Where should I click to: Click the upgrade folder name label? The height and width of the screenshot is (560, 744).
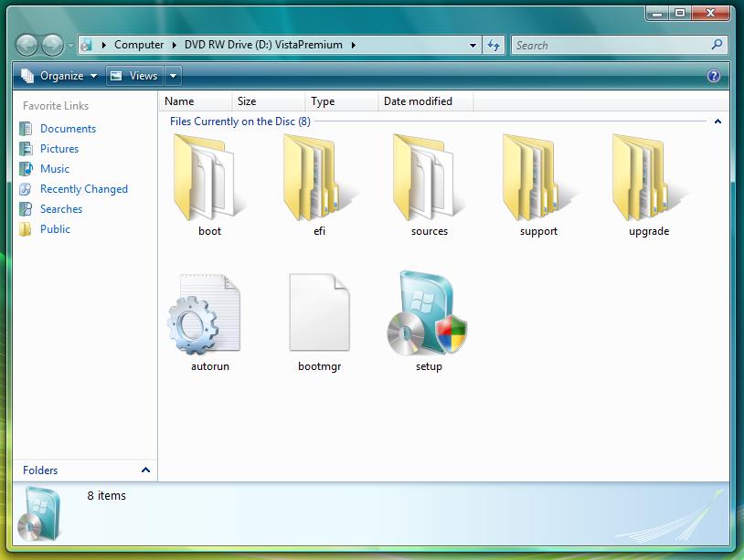[649, 231]
